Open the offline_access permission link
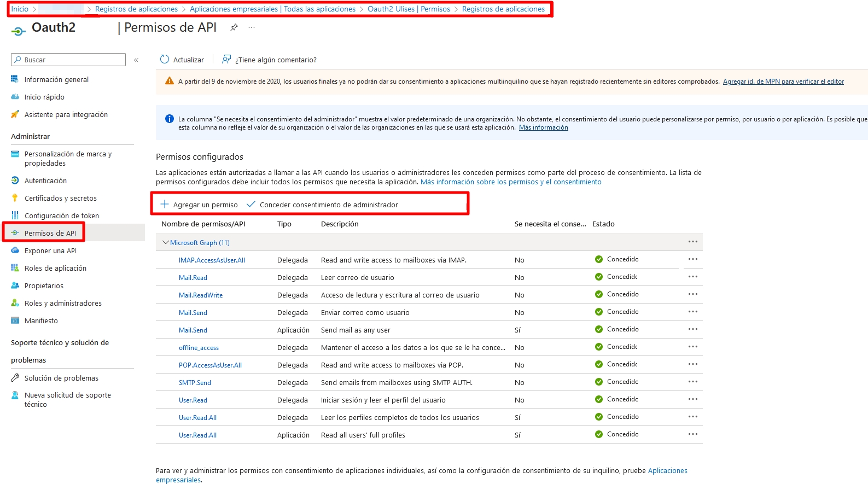This screenshot has height=484, width=868. tap(199, 348)
